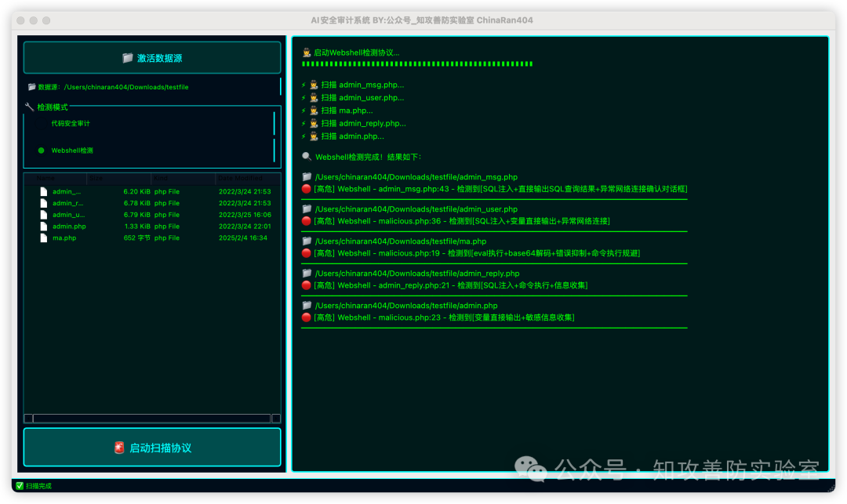Image resolution: width=847 pixels, height=504 pixels.
Task: Start scan with 启动扫描协议 button
Action: pyautogui.click(x=152, y=448)
